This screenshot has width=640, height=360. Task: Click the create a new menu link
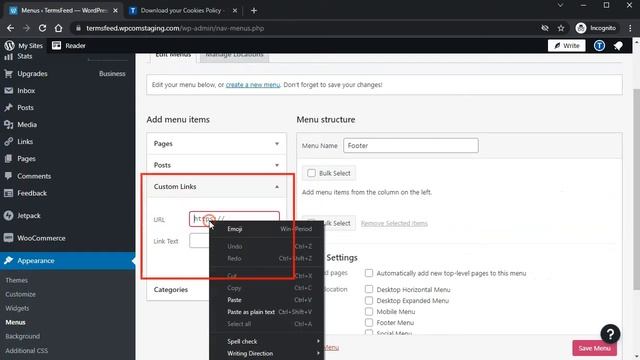(x=253, y=85)
